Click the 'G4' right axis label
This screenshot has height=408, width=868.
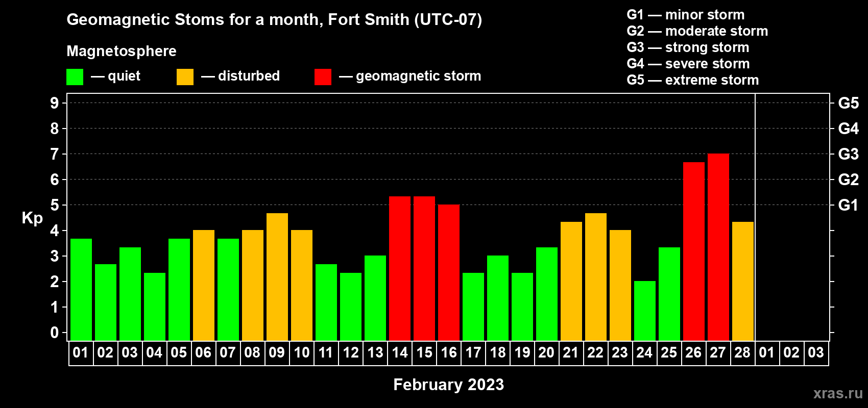[x=849, y=129]
